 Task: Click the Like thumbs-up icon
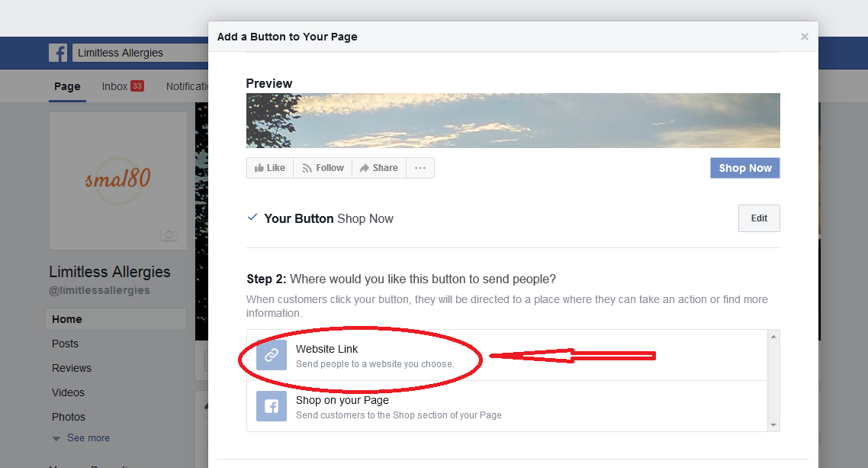click(x=259, y=167)
